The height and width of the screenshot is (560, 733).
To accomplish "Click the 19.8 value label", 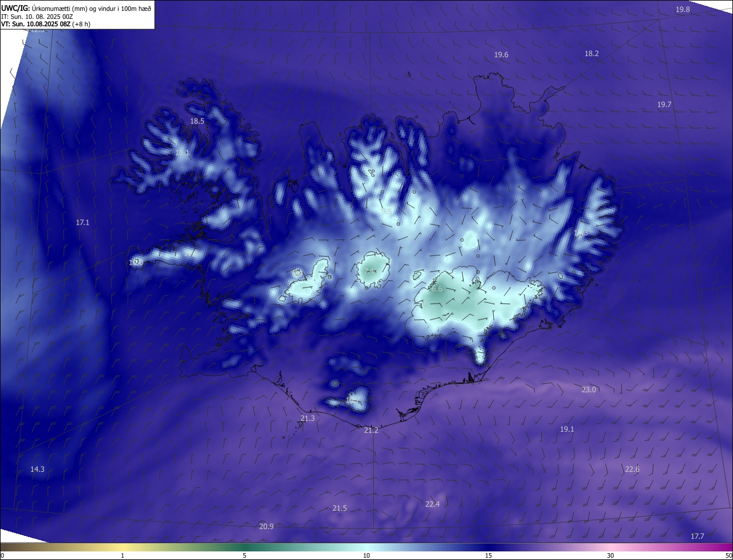I will (683, 10).
